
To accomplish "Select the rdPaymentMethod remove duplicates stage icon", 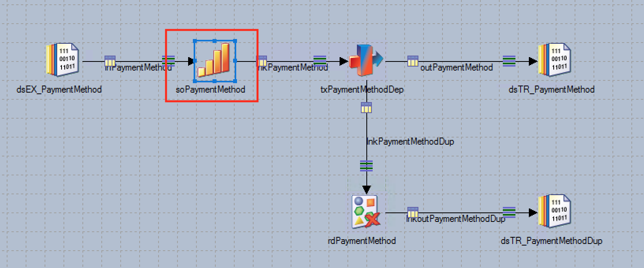I will click(366, 212).
